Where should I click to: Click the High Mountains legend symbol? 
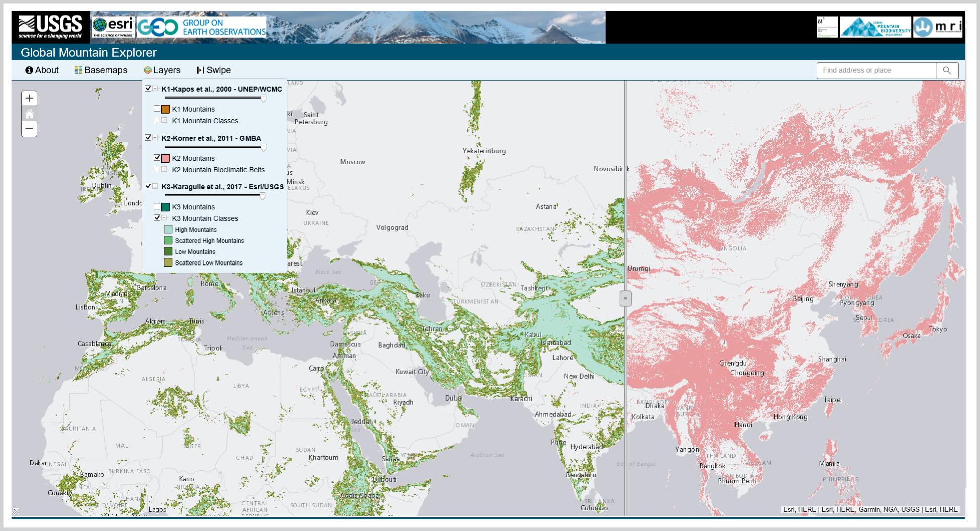[x=168, y=230]
